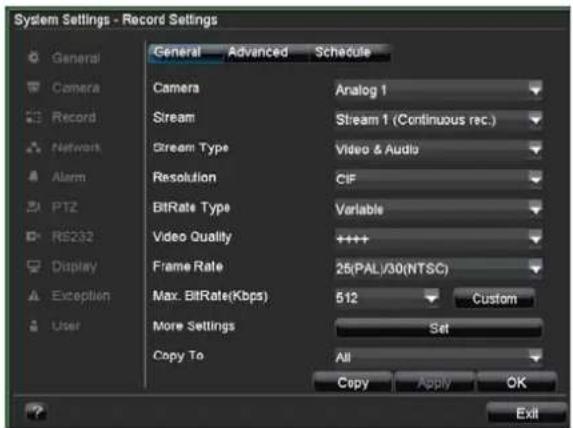Open User settings in sidebar
Viewport: 573px width, 428px height.
pyautogui.click(x=66, y=325)
